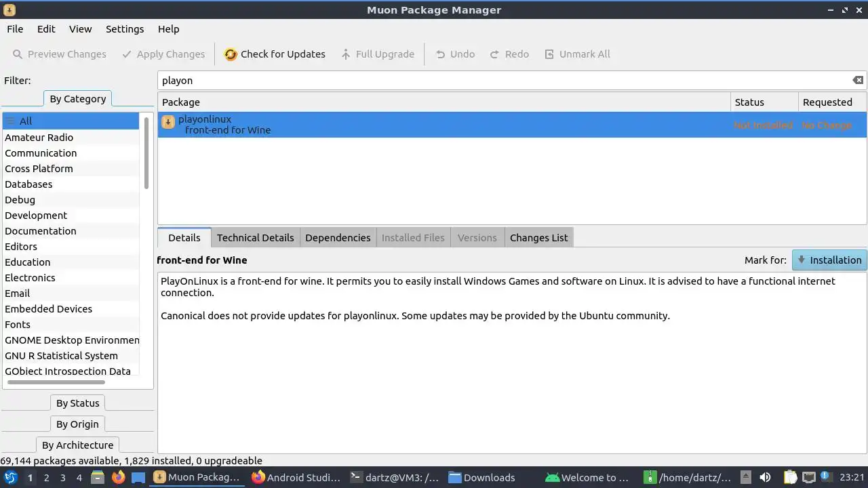Image resolution: width=868 pixels, height=488 pixels.
Task: Expand the By Architecture filter section
Action: [77, 445]
